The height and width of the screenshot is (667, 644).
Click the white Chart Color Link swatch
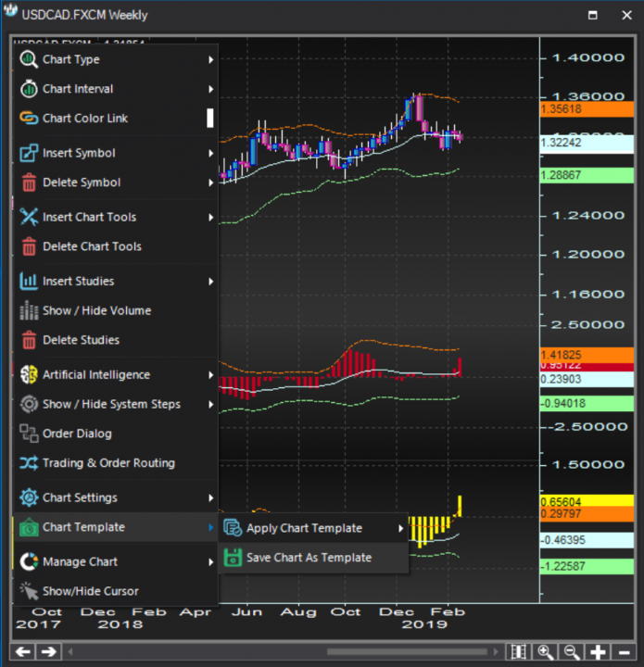[209, 118]
